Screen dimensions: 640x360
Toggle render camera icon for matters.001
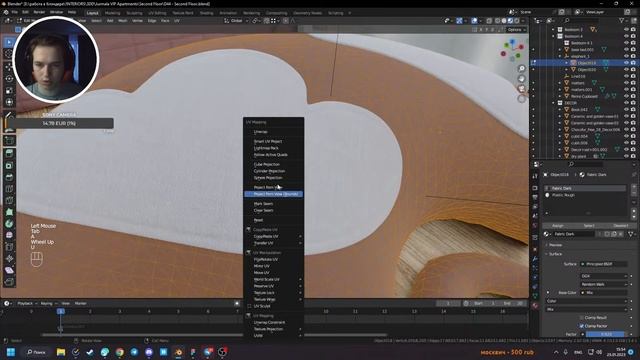(x=633, y=89)
